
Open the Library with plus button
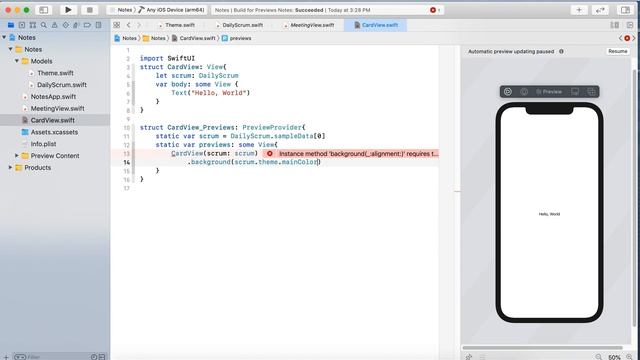pyautogui.click(x=579, y=10)
